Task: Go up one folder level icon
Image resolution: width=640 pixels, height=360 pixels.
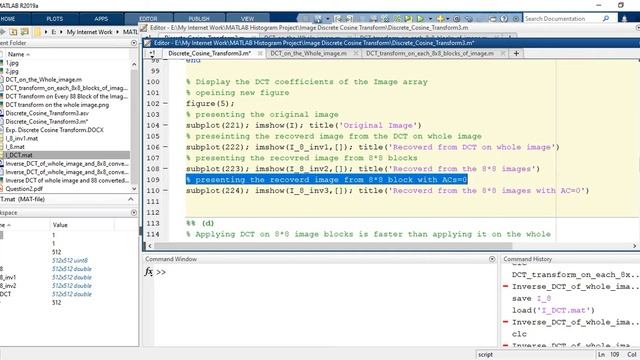Action: 13,31
